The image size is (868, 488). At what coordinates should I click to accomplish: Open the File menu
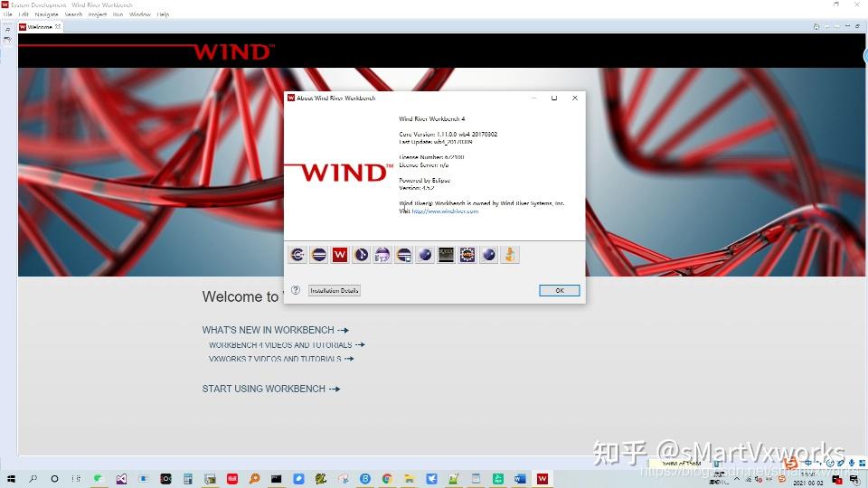pos(8,14)
